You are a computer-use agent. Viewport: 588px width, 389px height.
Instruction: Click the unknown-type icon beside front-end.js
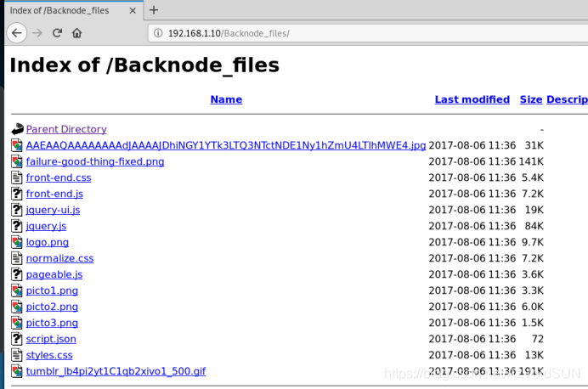(x=17, y=194)
